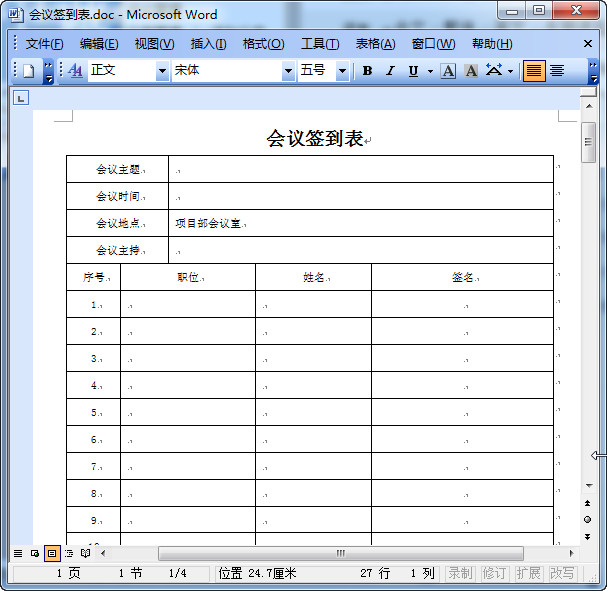Click the 位置 24.7厘米 status bar entry
Screen dimensions: 607x591
pos(257,573)
